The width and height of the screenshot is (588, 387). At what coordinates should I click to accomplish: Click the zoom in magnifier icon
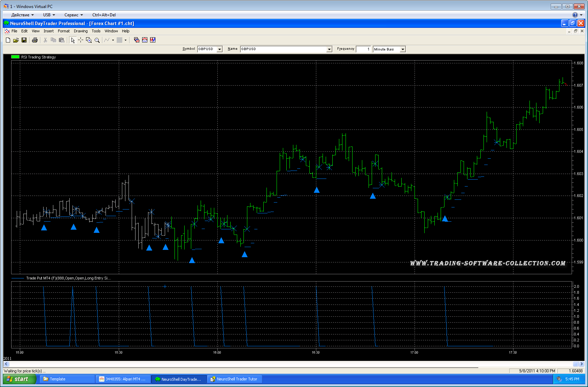[89, 40]
